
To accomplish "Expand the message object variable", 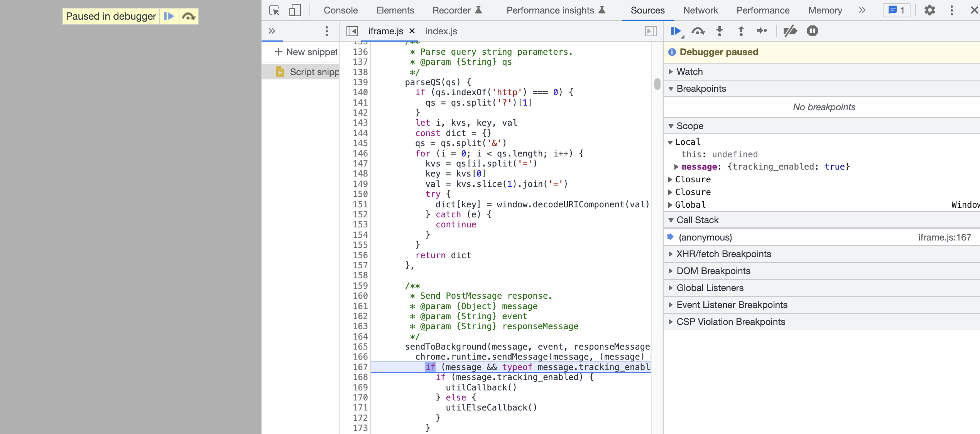I will pyautogui.click(x=676, y=167).
